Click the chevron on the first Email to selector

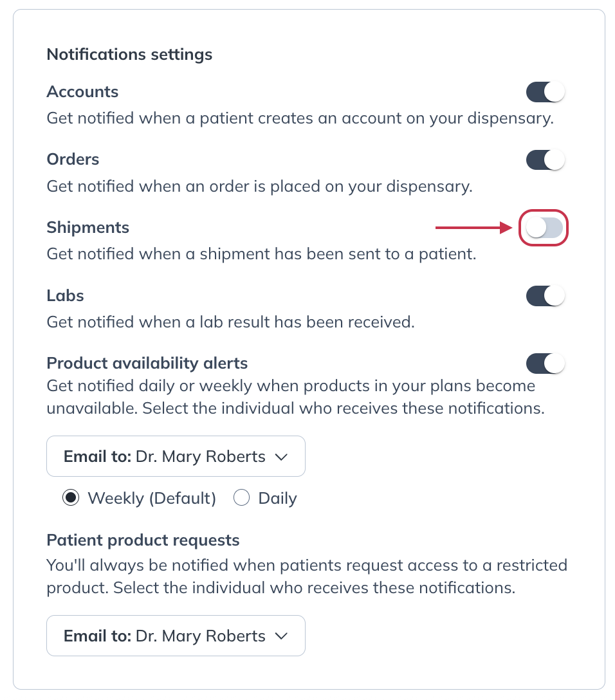click(281, 456)
